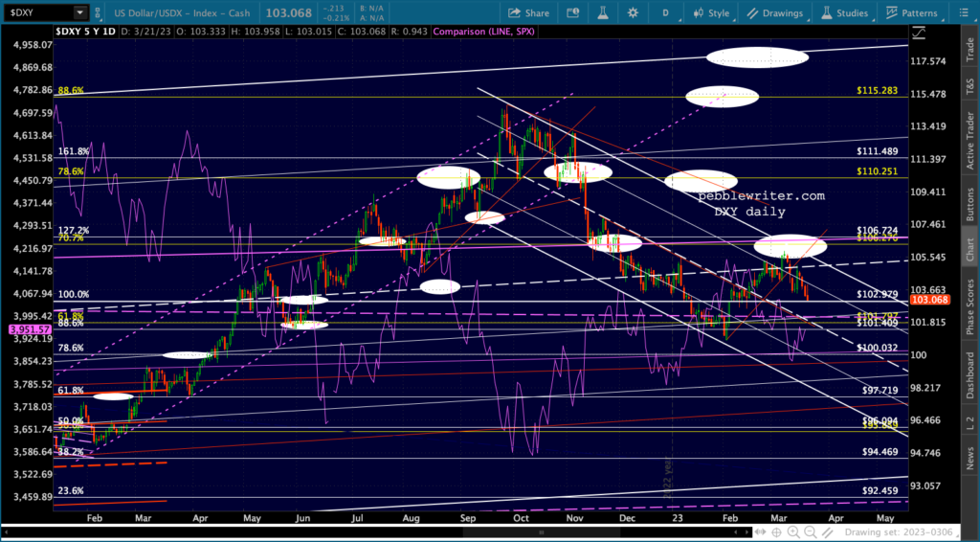Click the list menu icon at toolbar end
Screen dimensions: 980x542
click(x=963, y=12)
